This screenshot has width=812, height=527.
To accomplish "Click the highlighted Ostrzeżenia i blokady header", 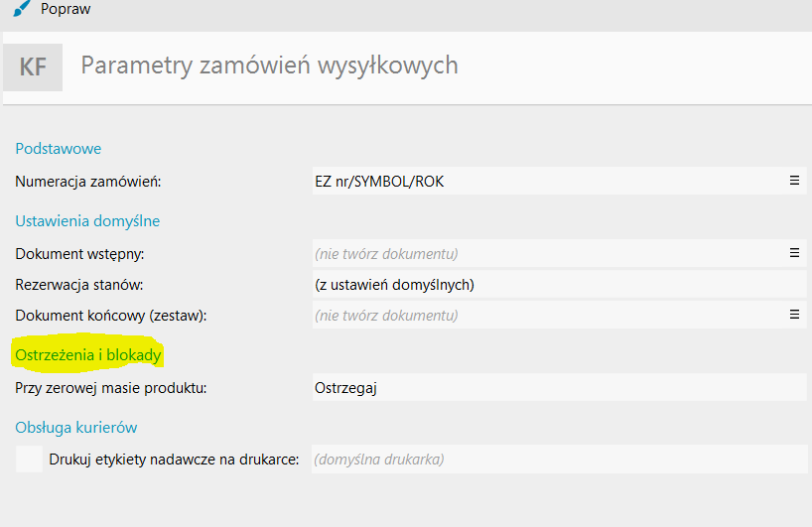I will click(88, 354).
